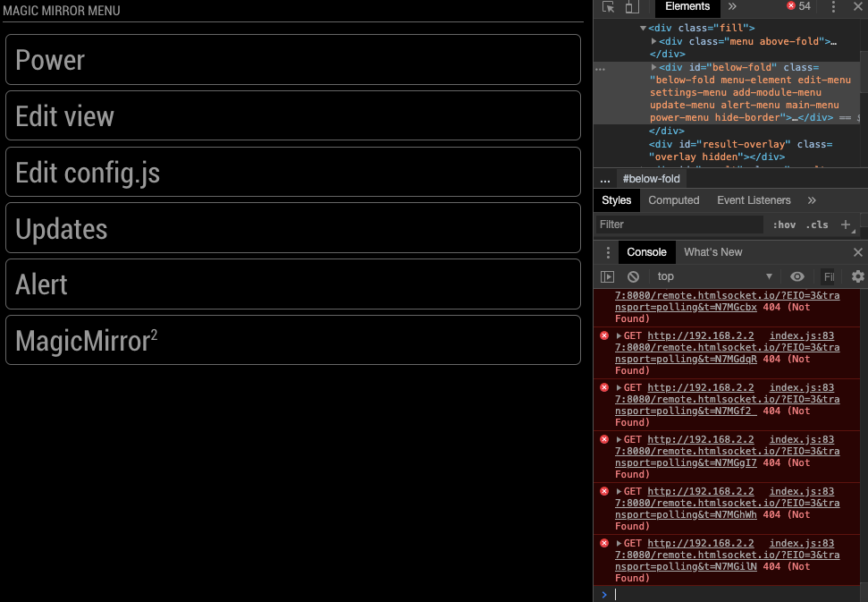This screenshot has width=868, height=602.
Task: Click the red error count badge showing 54
Action: [x=799, y=6]
